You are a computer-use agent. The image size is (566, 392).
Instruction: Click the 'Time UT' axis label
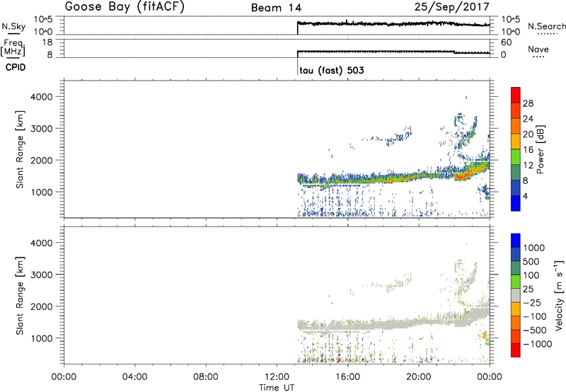pyautogui.click(x=277, y=388)
